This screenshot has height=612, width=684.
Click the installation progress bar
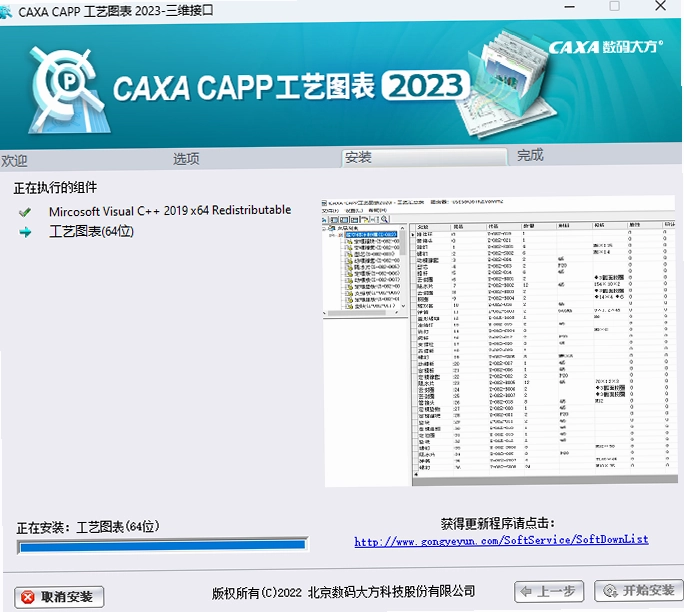click(162, 545)
